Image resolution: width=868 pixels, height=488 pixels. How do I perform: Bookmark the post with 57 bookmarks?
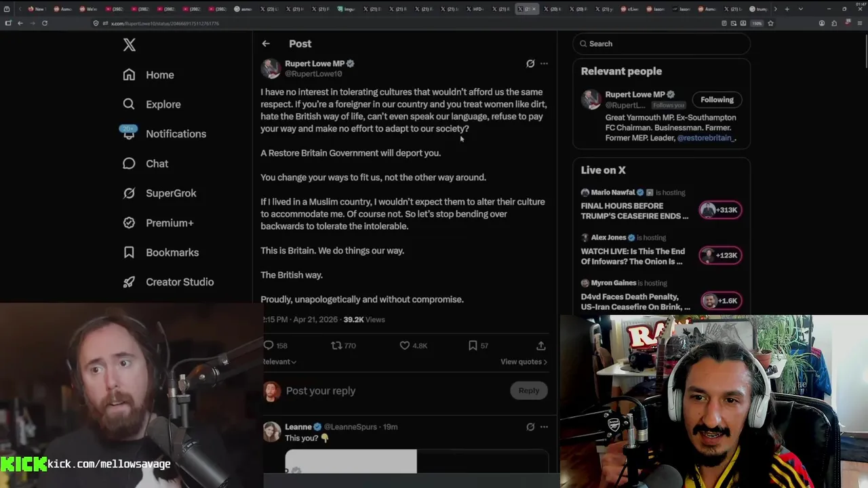473,346
